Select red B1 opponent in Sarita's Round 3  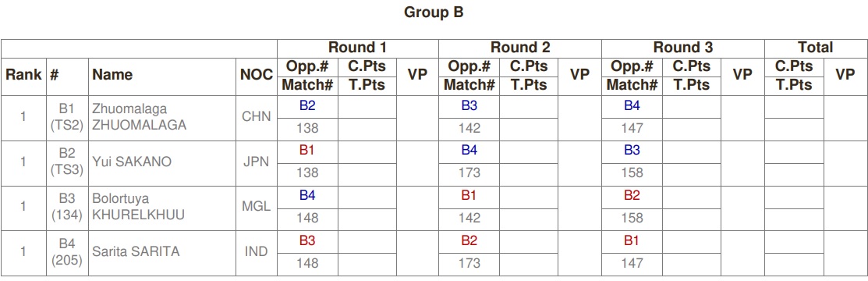(632, 240)
